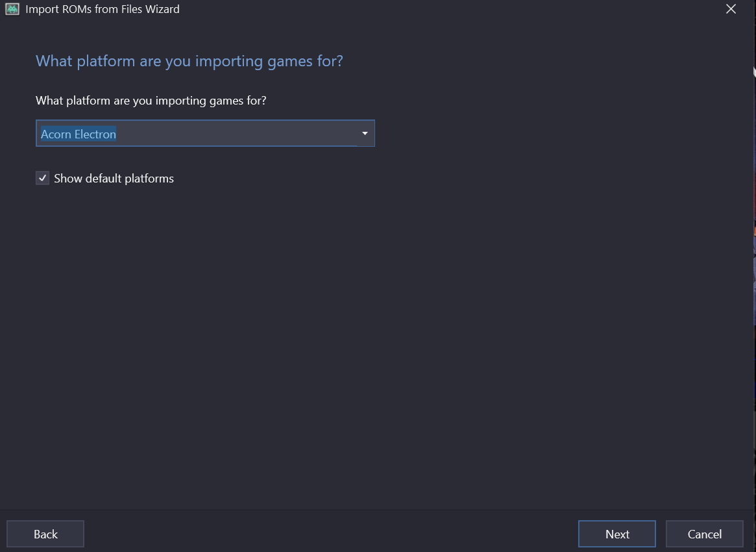Click the space invader app icon in title bar
The image size is (756, 552).
pos(12,9)
